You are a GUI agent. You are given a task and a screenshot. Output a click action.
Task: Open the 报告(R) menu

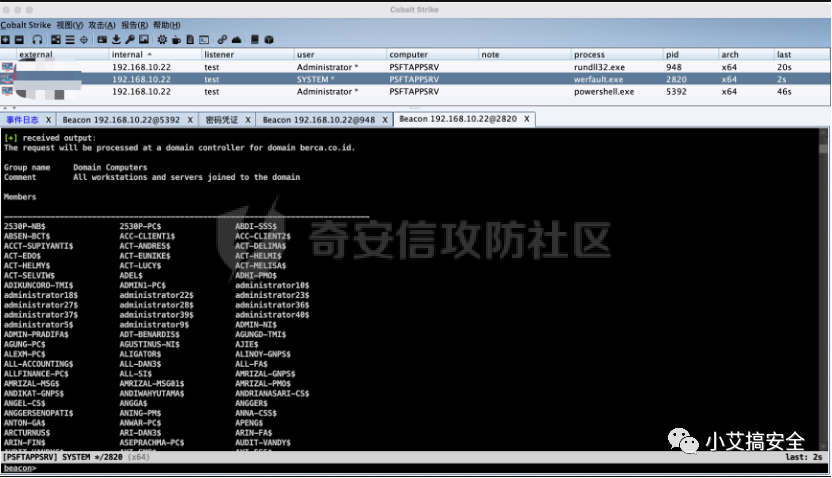point(134,25)
